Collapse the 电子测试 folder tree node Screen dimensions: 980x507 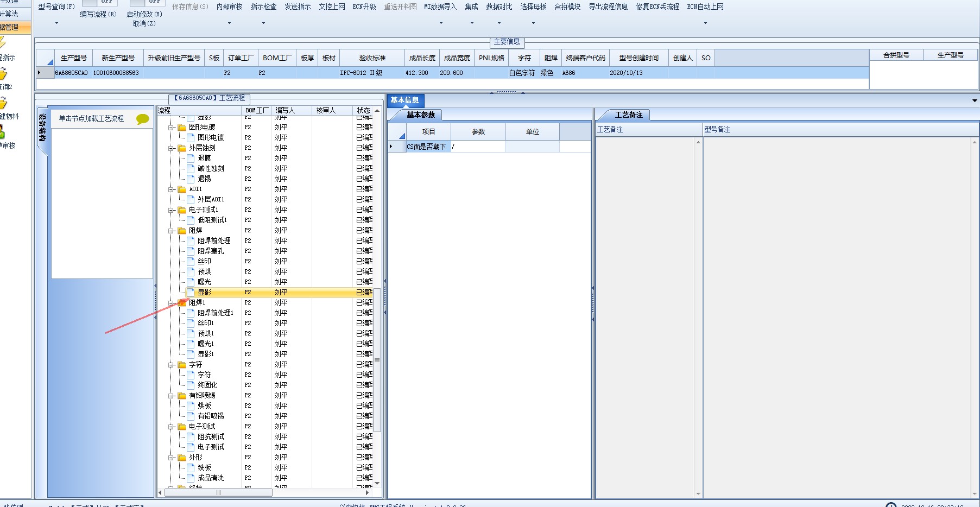[x=171, y=427]
